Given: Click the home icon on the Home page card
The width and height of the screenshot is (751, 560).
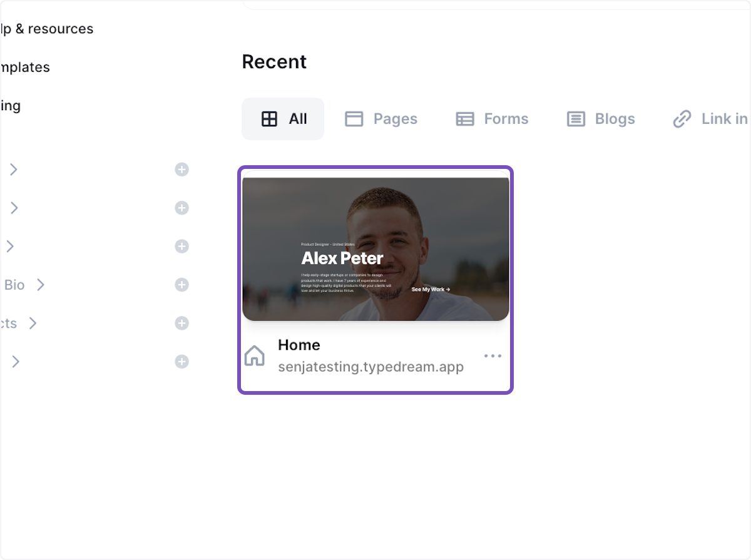Looking at the screenshot, I should click(x=254, y=355).
